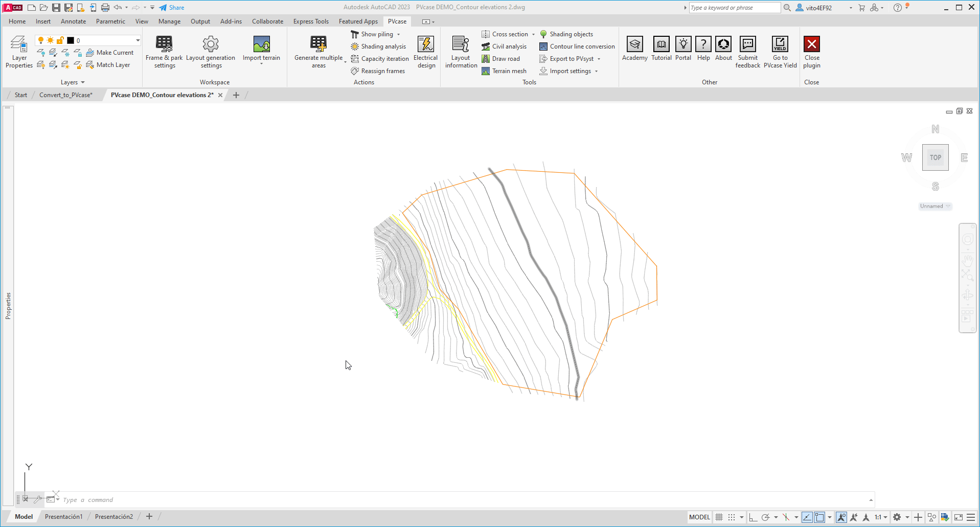Open the Convert_to_PVcase drawing tab

point(65,95)
